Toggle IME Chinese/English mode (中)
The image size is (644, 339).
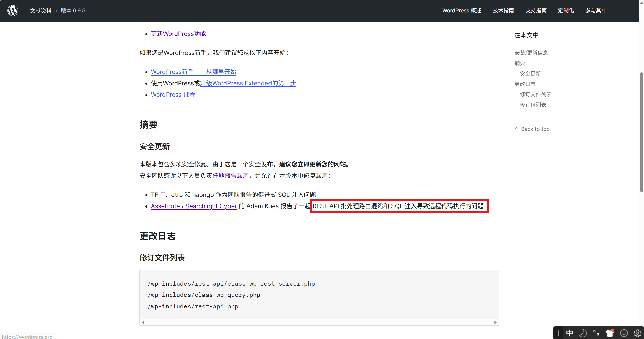click(x=569, y=333)
